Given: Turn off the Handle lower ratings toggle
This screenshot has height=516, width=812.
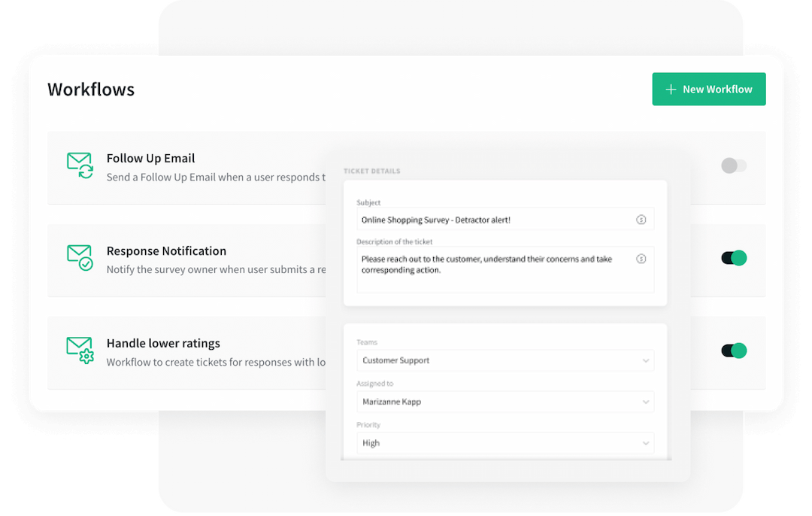Looking at the screenshot, I should [733, 351].
